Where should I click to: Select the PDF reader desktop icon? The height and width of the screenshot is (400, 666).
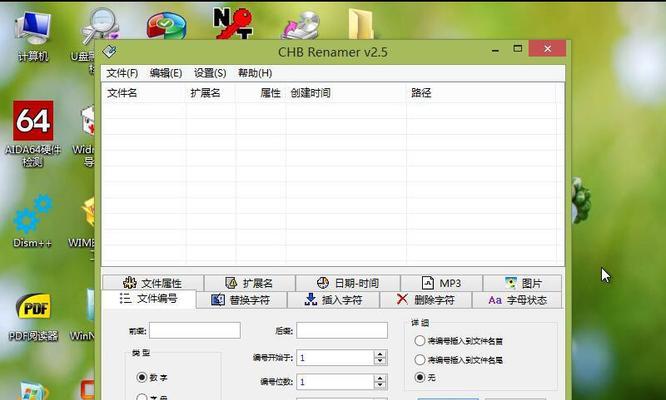(32, 310)
